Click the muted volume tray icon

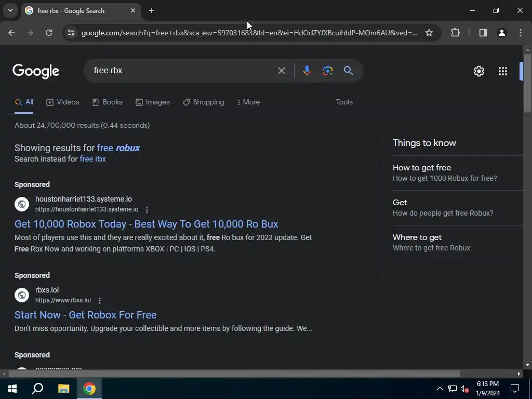[465, 389]
